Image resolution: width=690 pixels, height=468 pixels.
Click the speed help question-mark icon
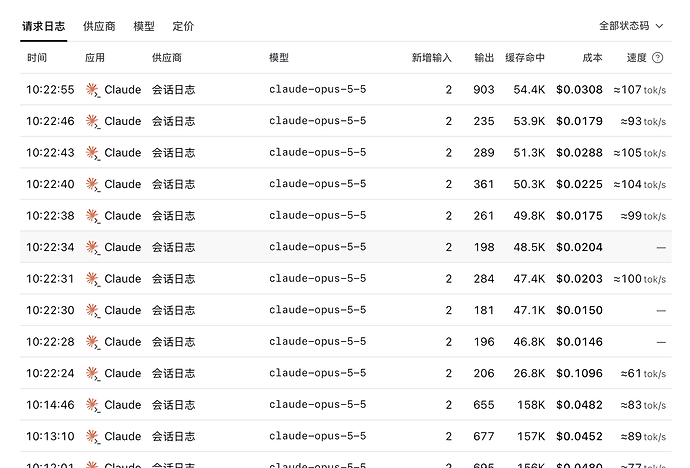[657, 58]
